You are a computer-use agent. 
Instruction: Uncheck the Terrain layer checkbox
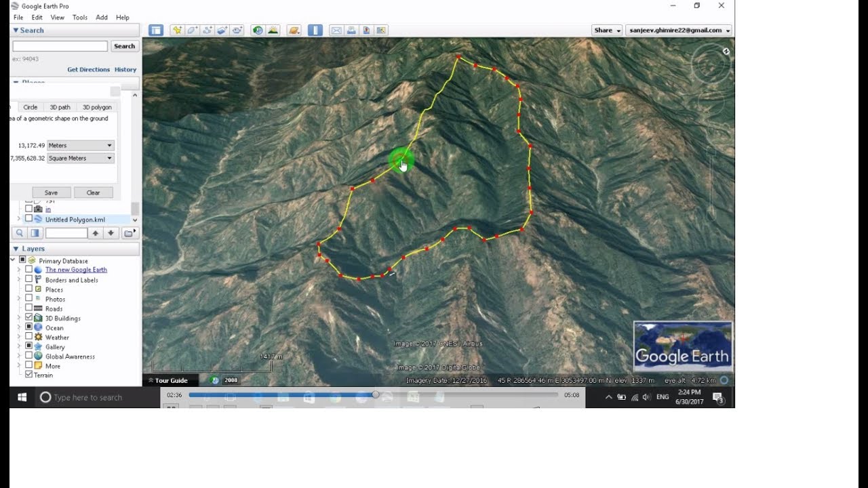tap(28, 374)
